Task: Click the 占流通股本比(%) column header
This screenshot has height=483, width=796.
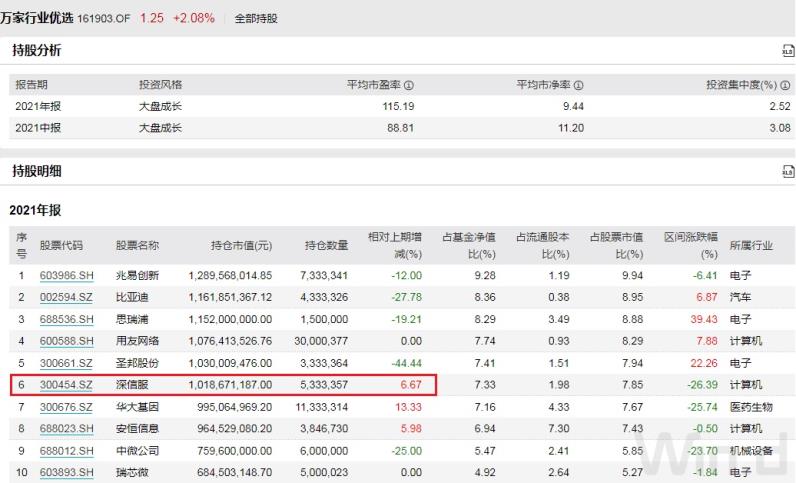Action: [x=543, y=245]
